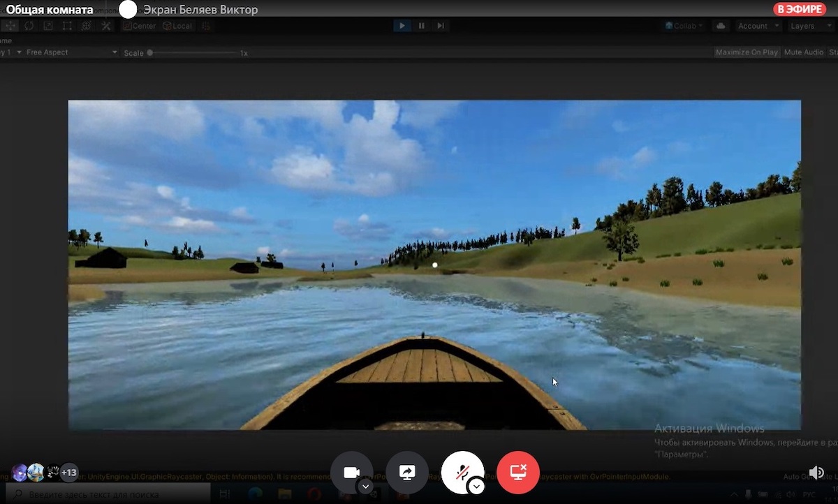838x504 pixels.
Task: Click the Windows taskbar search box
Action: 112,494
